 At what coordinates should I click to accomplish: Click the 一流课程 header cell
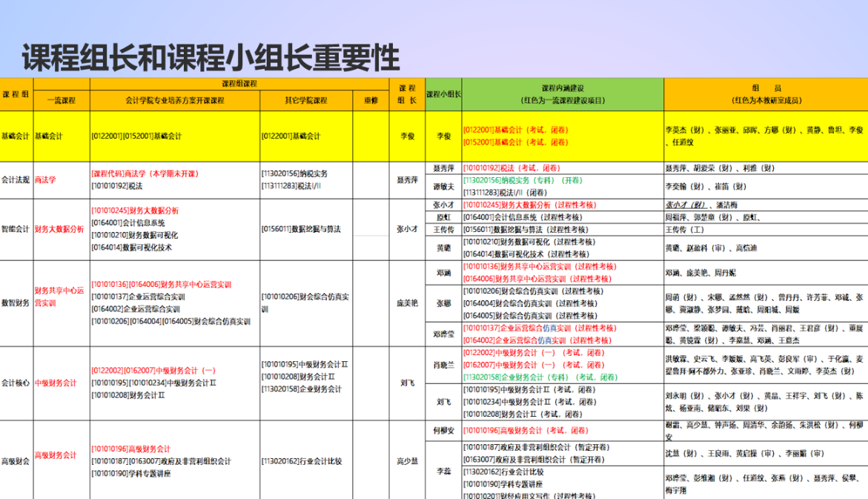click(61, 100)
